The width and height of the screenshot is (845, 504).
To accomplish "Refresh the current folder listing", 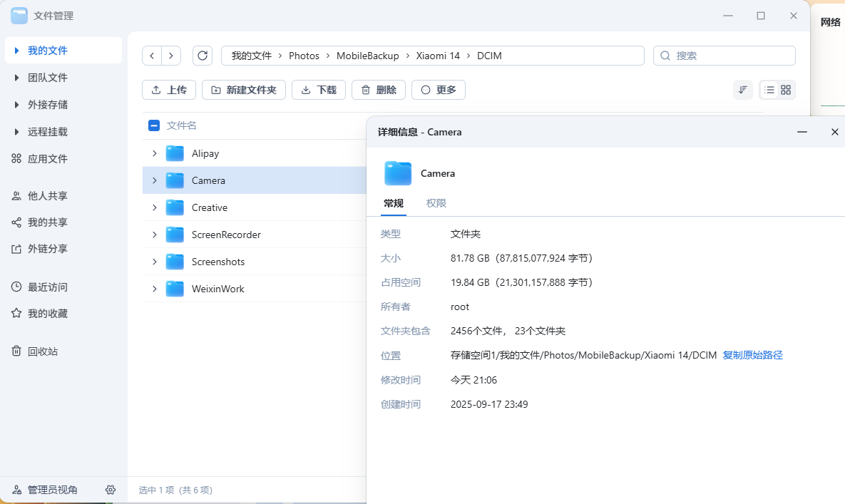I will coord(203,56).
